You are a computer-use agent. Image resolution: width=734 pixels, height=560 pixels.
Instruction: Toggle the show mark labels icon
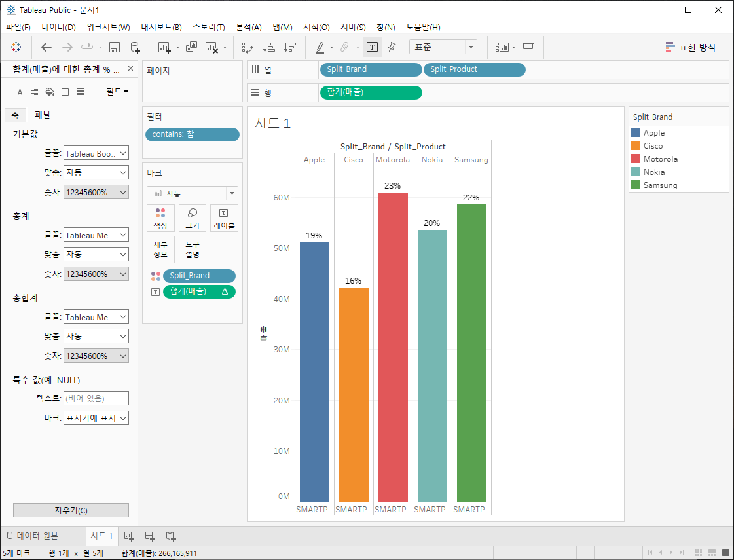[372, 47]
